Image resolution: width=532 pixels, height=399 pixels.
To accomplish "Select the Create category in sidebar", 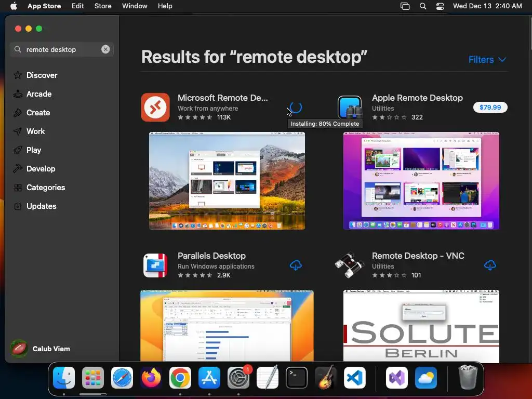I will [x=38, y=113].
